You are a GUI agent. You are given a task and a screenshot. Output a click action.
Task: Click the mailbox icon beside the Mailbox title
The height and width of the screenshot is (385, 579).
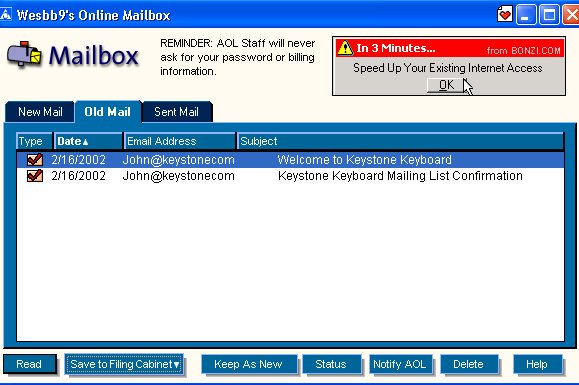coord(24,55)
